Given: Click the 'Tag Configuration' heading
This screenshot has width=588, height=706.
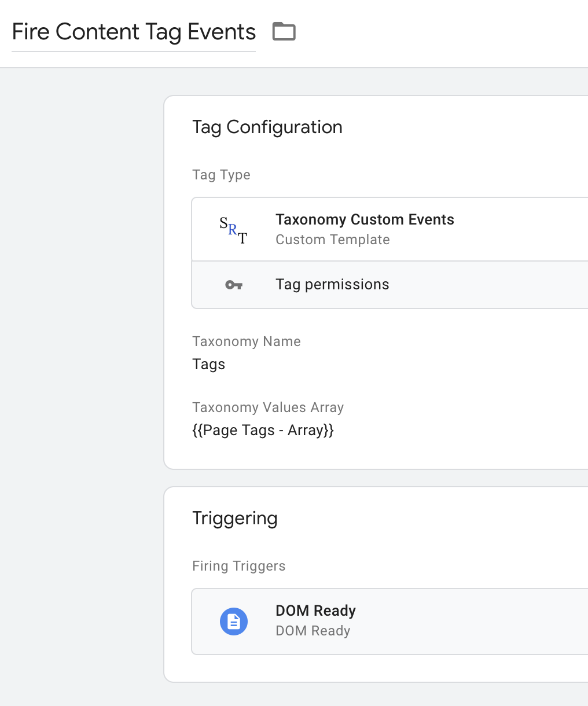Looking at the screenshot, I should [x=267, y=127].
